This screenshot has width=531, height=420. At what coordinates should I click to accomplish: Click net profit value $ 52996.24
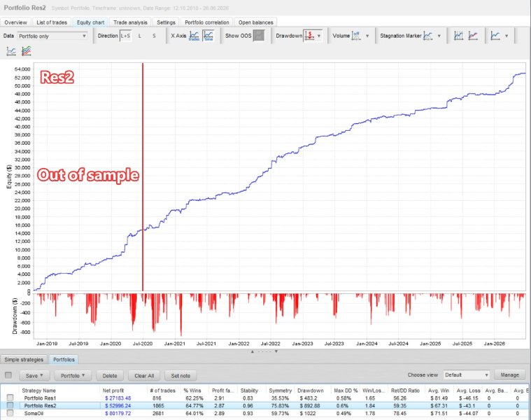(118, 405)
